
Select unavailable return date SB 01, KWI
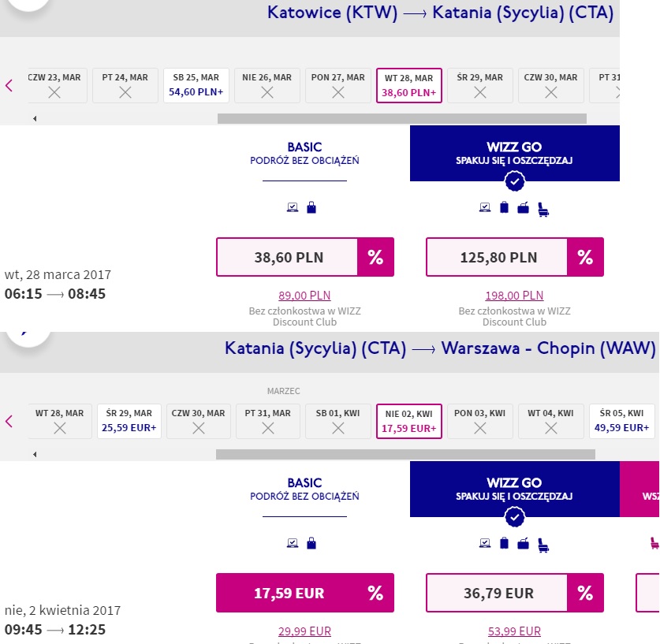(x=338, y=421)
